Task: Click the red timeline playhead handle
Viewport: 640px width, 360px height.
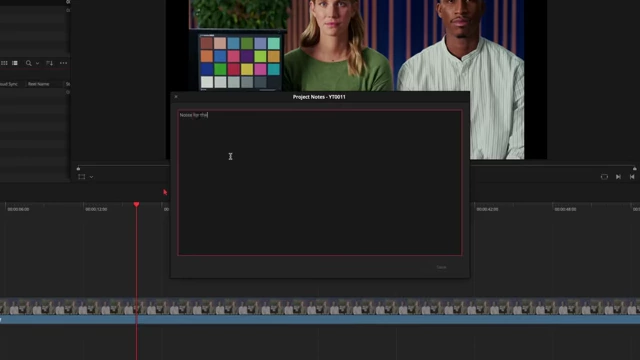Action: click(x=136, y=204)
